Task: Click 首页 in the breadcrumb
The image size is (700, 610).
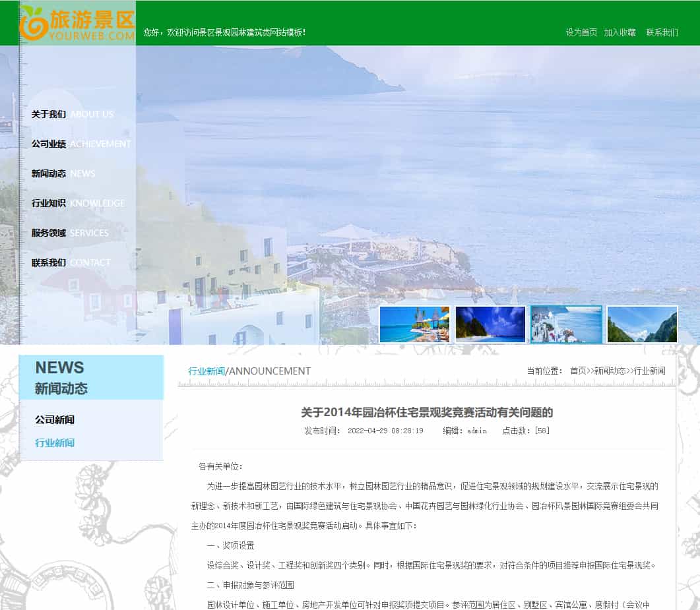Action: click(578, 371)
